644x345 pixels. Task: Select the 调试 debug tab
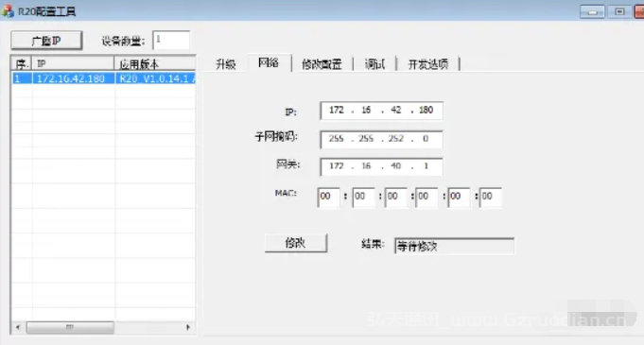click(x=374, y=64)
